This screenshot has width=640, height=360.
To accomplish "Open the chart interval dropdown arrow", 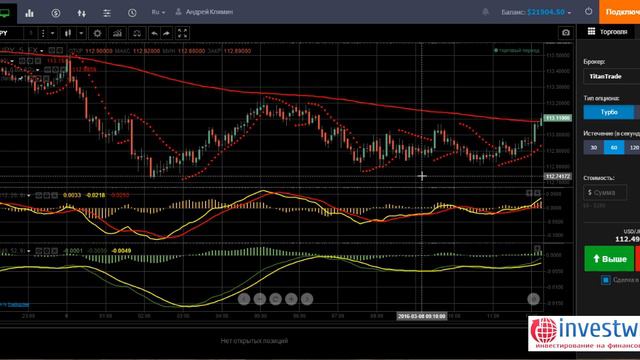I will (x=53, y=33).
